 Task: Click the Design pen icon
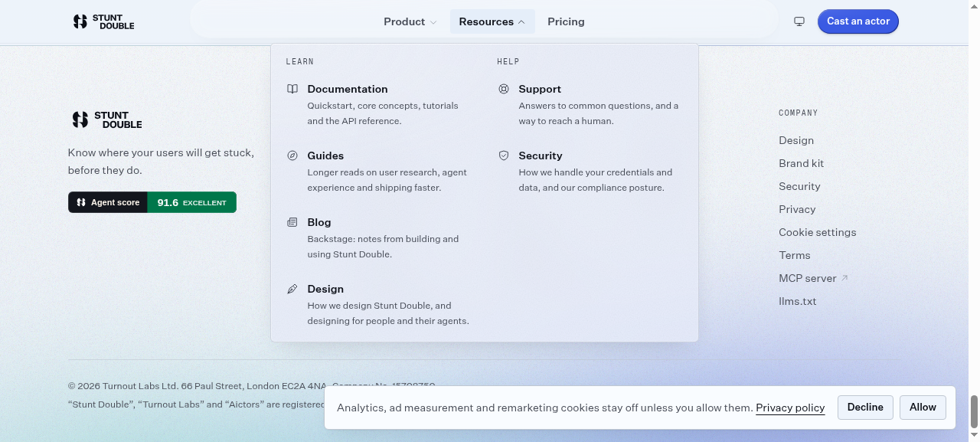(x=292, y=289)
